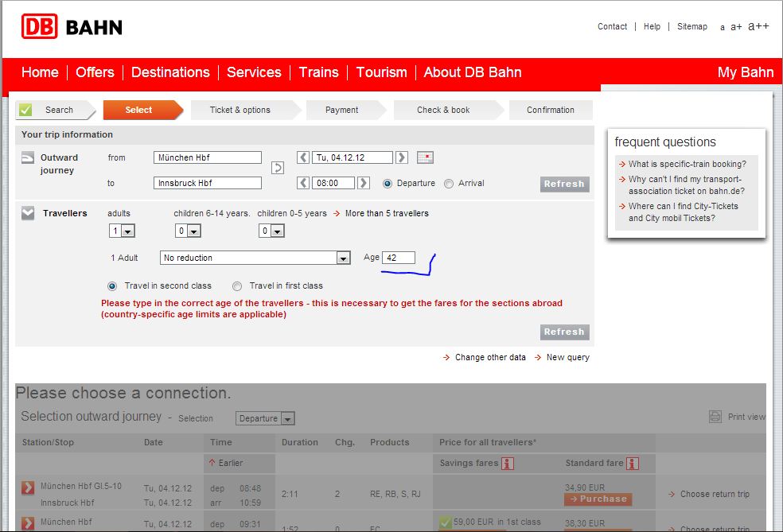783x532 pixels.
Task: Open the Destinations menu
Action: 170,72
